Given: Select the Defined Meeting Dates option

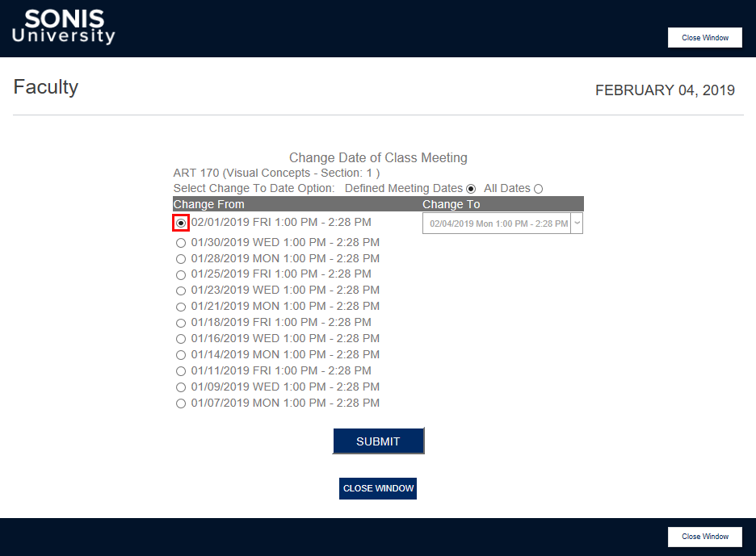Looking at the screenshot, I should point(471,188).
